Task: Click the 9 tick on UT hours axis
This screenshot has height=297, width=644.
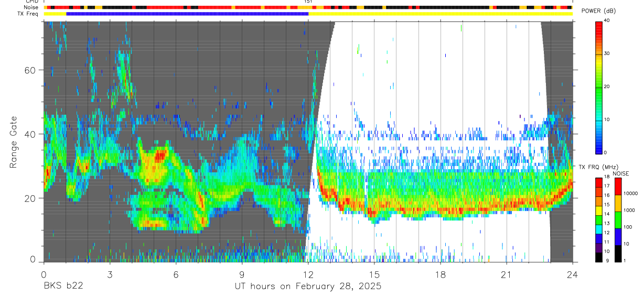Action: point(242,274)
